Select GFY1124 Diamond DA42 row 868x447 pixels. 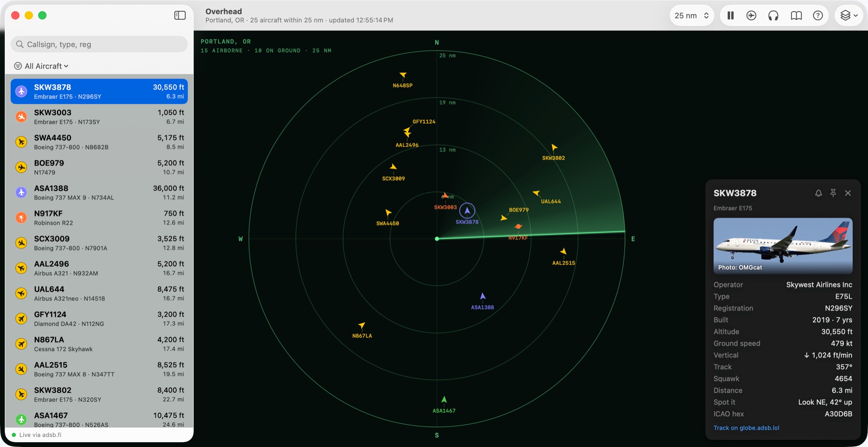99,318
